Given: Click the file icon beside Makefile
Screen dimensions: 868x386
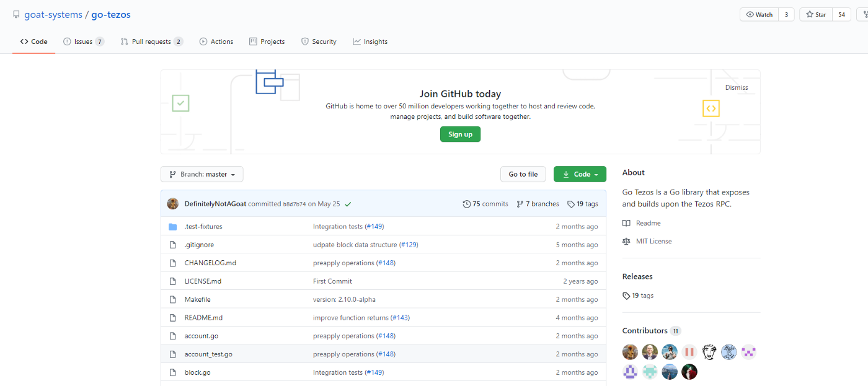Looking at the screenshot, I should [x=173, y=299].
